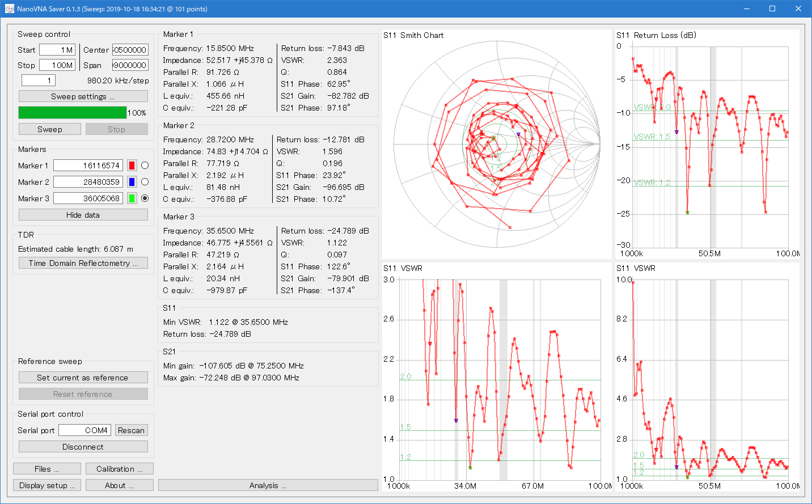This screenshot has width=812, height=504.
Task: Open the Files dialog
Action: 47,469
